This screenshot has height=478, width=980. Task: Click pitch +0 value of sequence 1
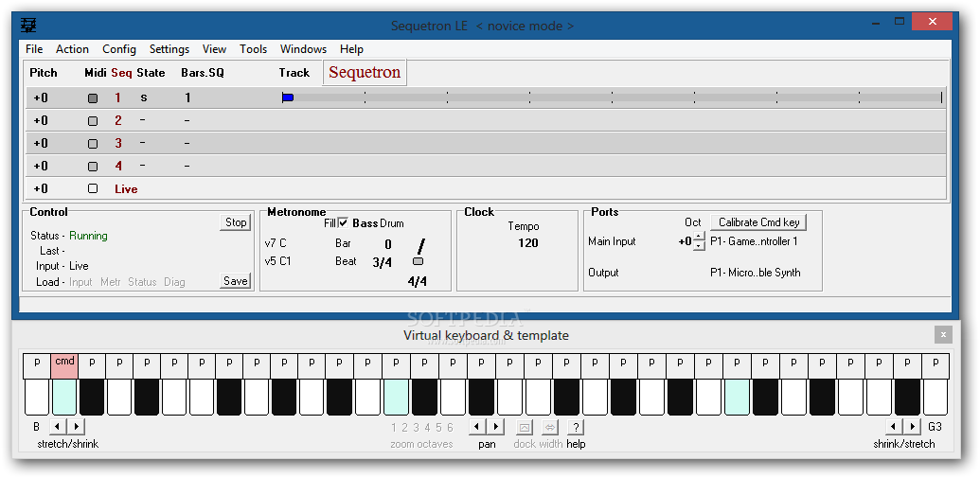coord(41,97)
